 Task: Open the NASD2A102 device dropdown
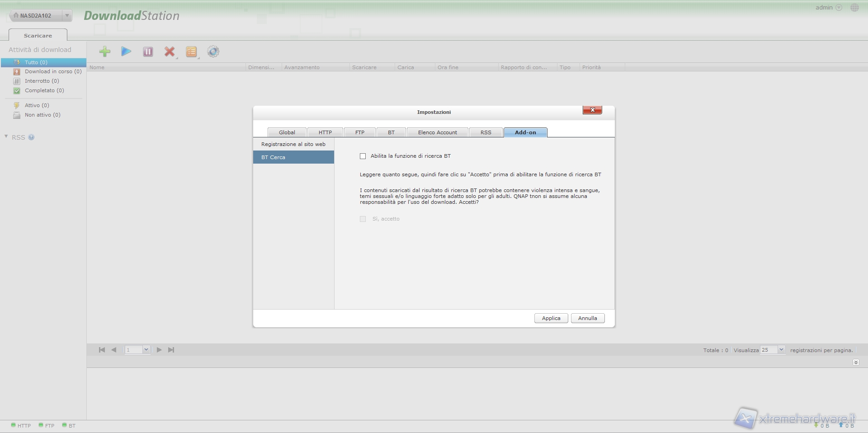pyautogui.click(x=67, y=16)
